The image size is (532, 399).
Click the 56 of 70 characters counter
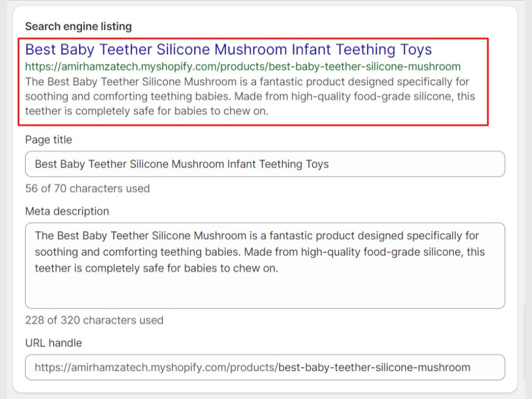coord(88,188)
